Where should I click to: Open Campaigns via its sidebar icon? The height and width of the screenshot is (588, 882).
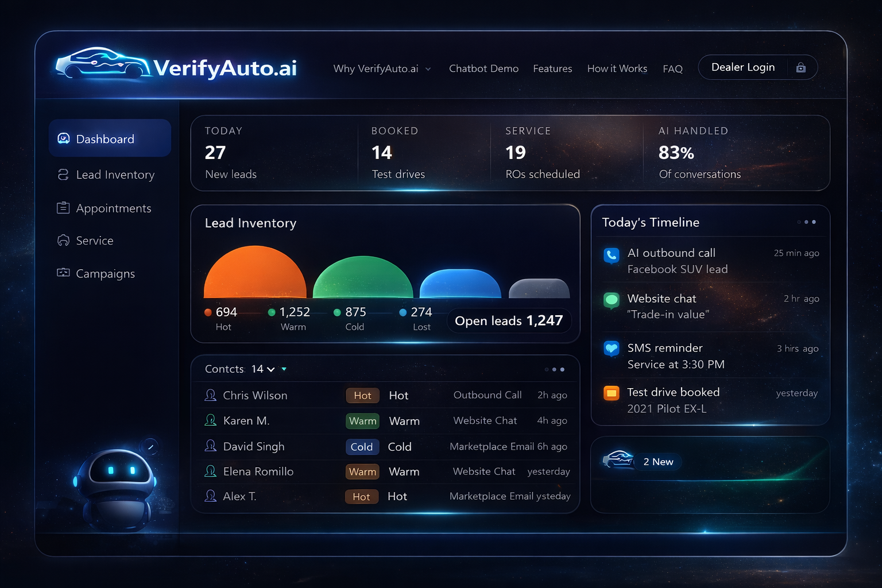coord(63,273)
